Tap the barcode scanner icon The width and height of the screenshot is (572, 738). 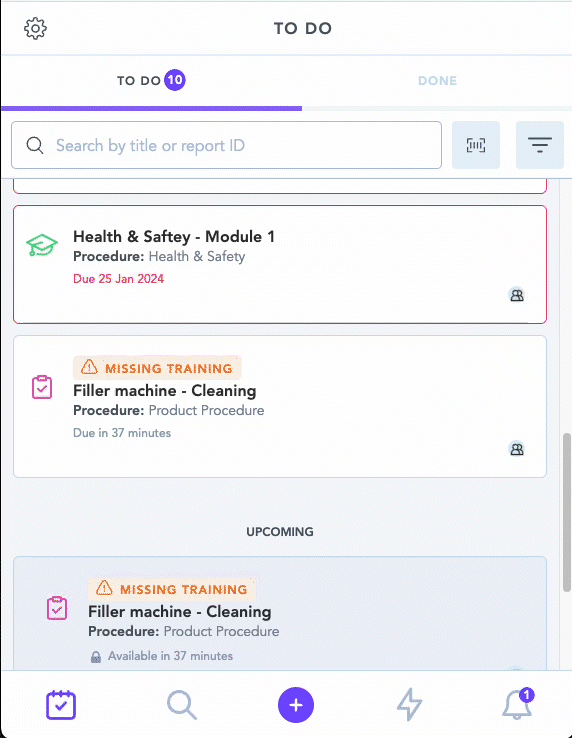coord(475,145)
